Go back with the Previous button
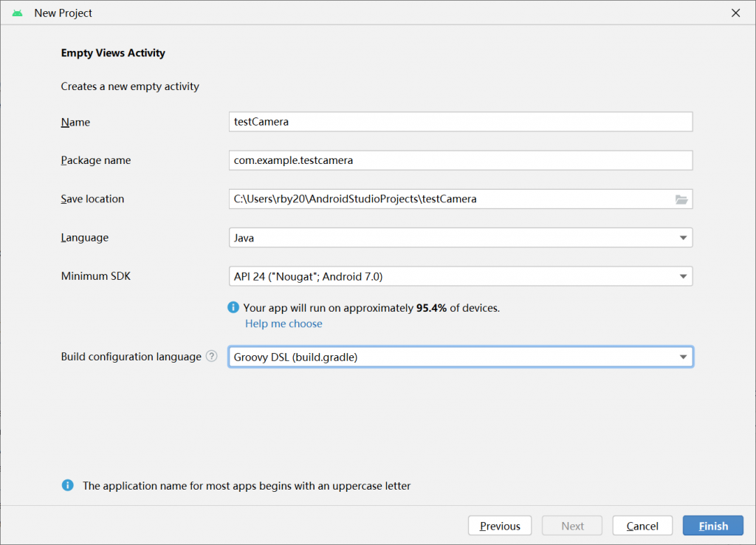756x545 pixels. point(500,526)
